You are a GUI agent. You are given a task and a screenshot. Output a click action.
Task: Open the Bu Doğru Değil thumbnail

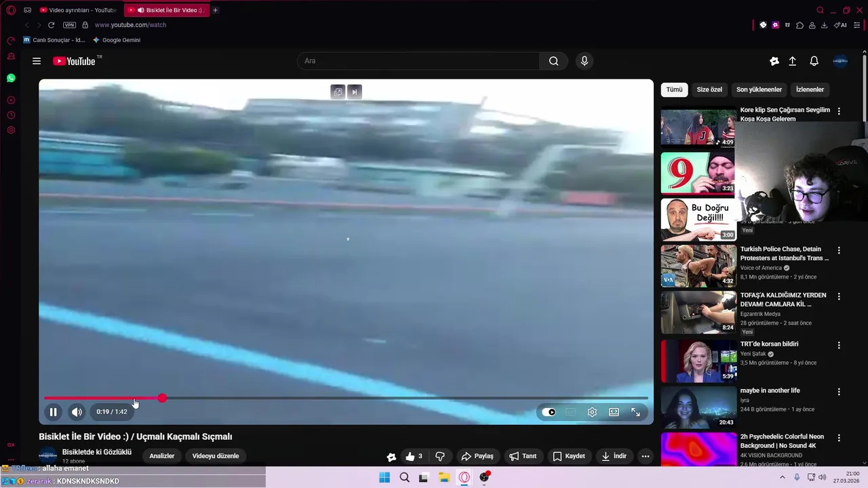[698, 220]
